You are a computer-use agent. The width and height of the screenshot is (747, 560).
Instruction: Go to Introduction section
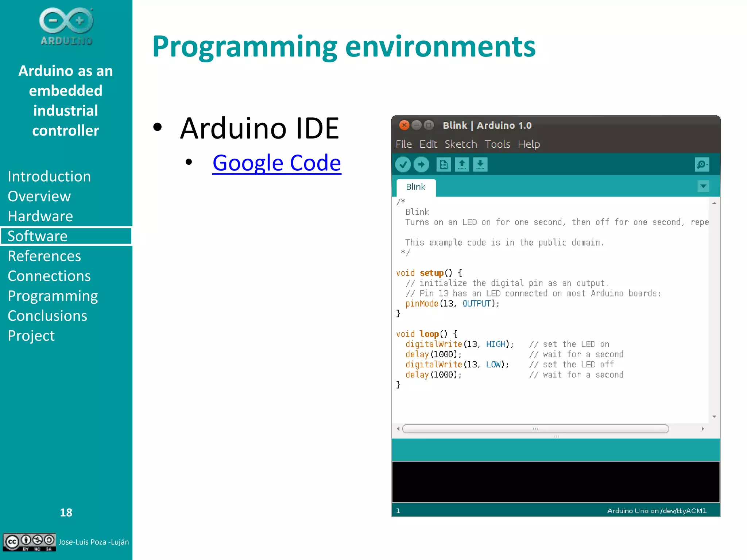click(49, 176)
